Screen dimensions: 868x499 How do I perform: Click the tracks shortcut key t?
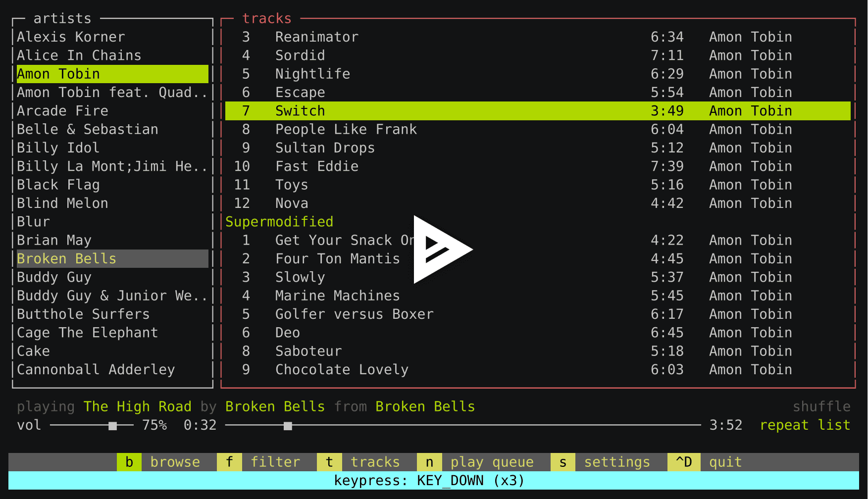click(x=329, y=461)
